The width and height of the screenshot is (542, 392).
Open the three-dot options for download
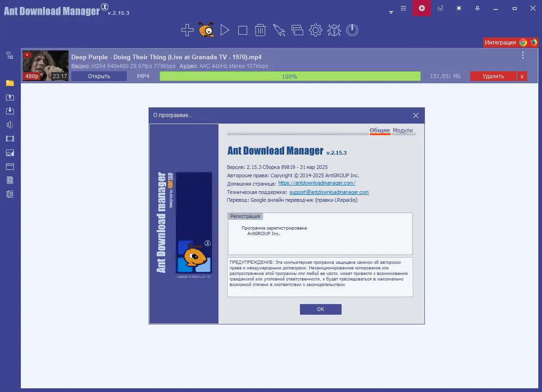pyautogui.click(x=523, y=55)
